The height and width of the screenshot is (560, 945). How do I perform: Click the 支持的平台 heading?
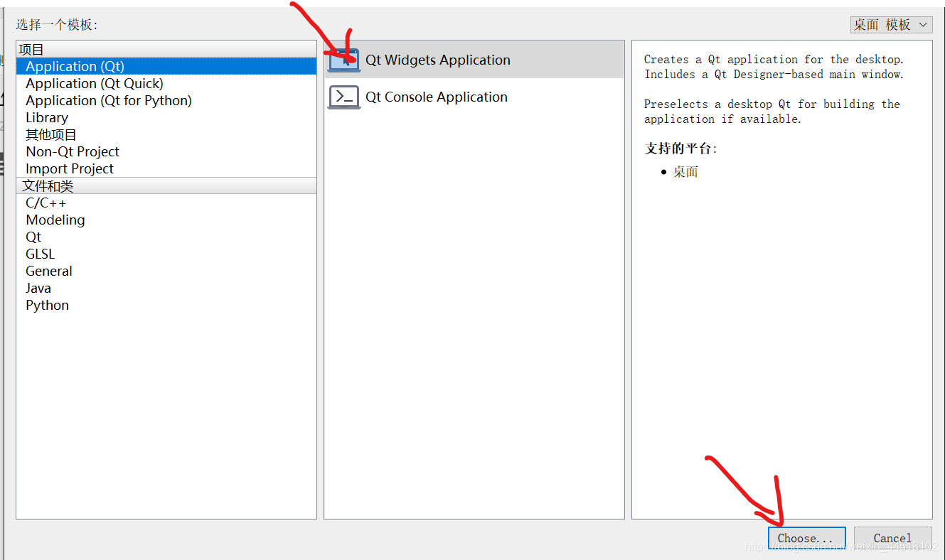pyautogui.click(x=680, y=149)
